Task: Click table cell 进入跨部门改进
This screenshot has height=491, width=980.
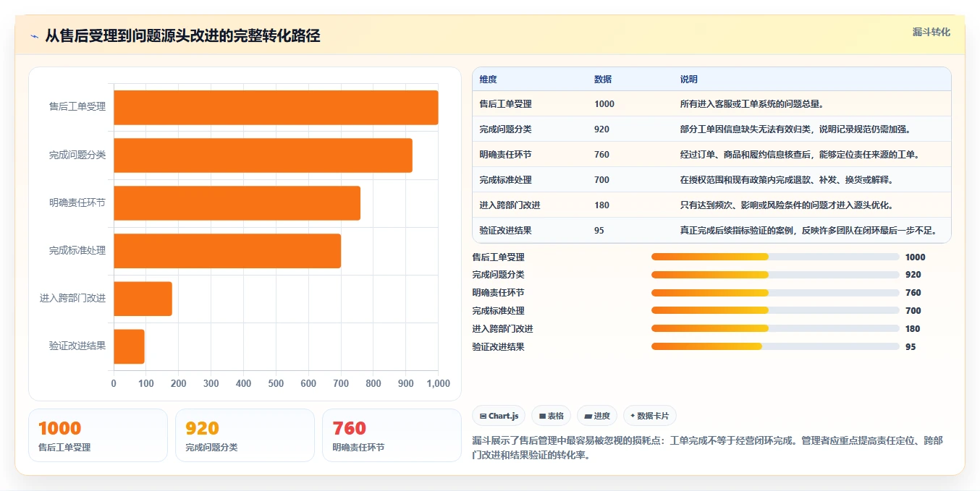Action: pos(510,205)
